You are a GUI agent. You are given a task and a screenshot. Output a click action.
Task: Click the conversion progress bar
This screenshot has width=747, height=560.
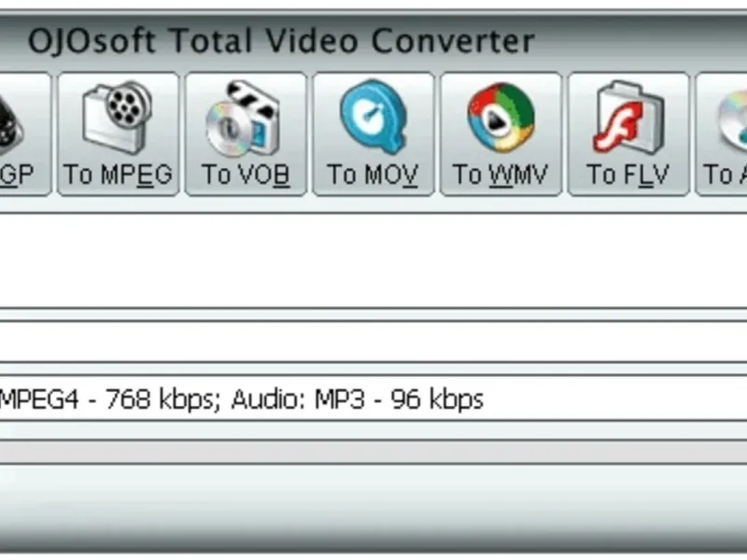click(x=373, y=452)
